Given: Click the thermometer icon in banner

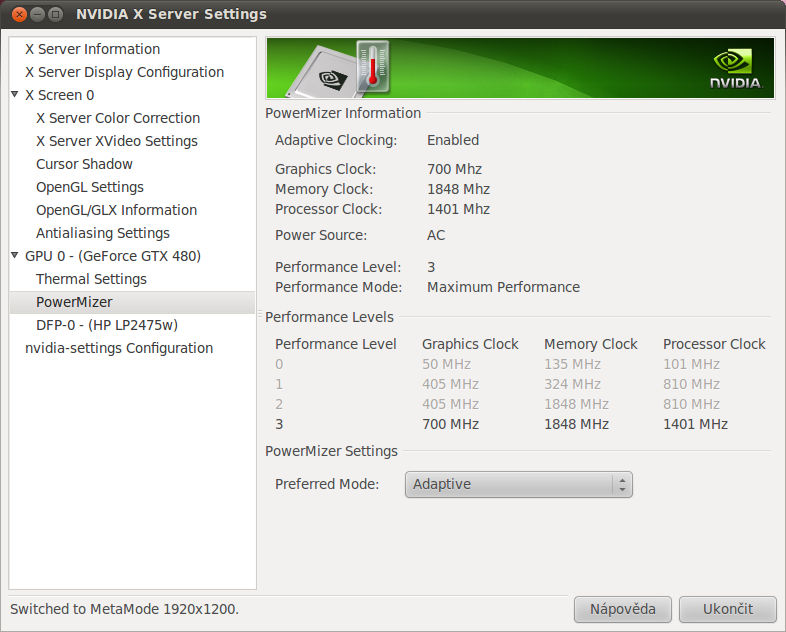Looking at the screenshot, I should pos(373,67).
